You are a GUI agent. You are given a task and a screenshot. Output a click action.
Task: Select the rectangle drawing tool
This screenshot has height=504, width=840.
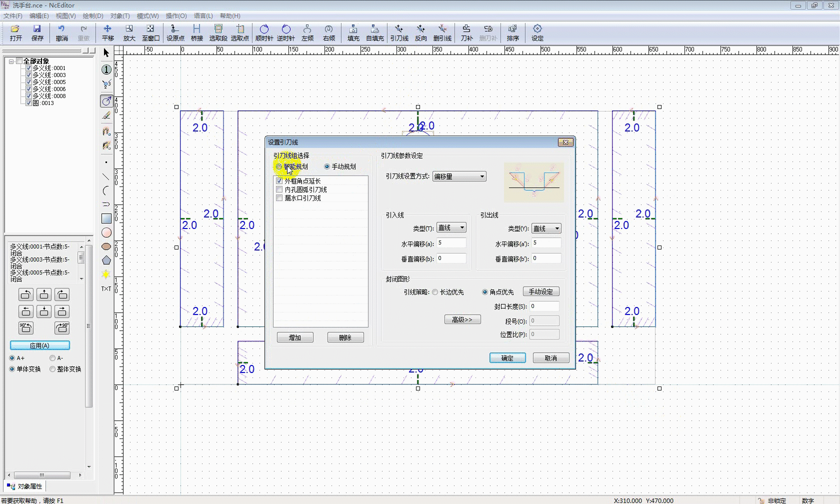106,218
